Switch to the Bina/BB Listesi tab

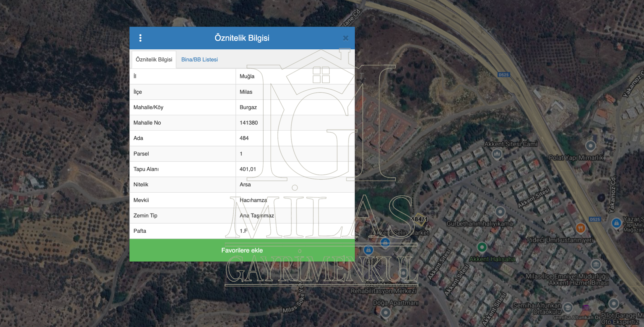click(x=199, y=59)
